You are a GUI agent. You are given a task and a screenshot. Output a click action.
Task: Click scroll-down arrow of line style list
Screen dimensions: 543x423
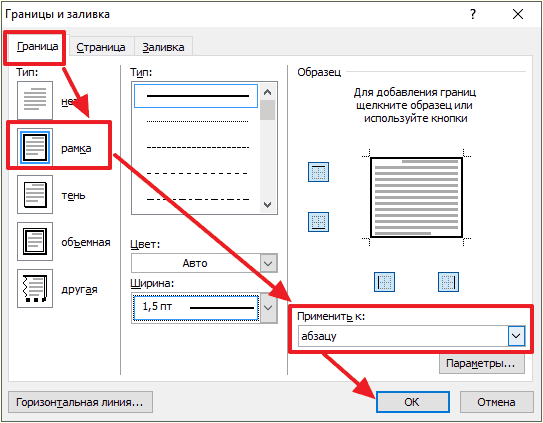pyautogui.click(x=267, y=205)
